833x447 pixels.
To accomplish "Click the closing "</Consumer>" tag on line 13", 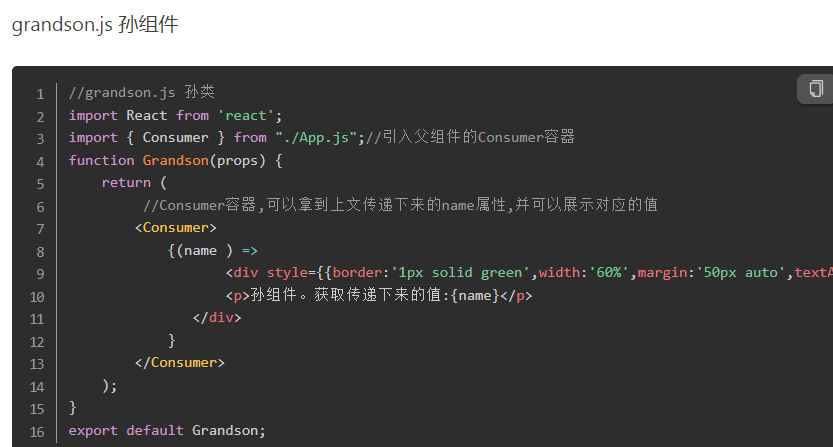I will [180, 362].
